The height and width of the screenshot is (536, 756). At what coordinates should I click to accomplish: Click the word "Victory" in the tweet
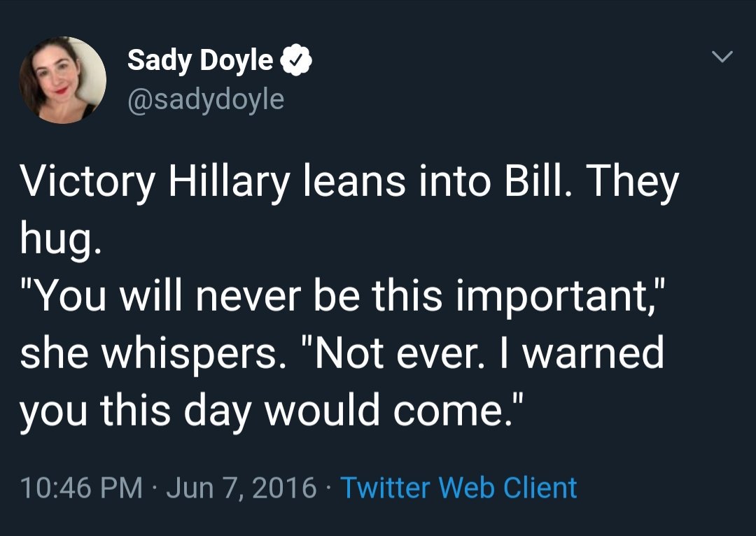88,183
